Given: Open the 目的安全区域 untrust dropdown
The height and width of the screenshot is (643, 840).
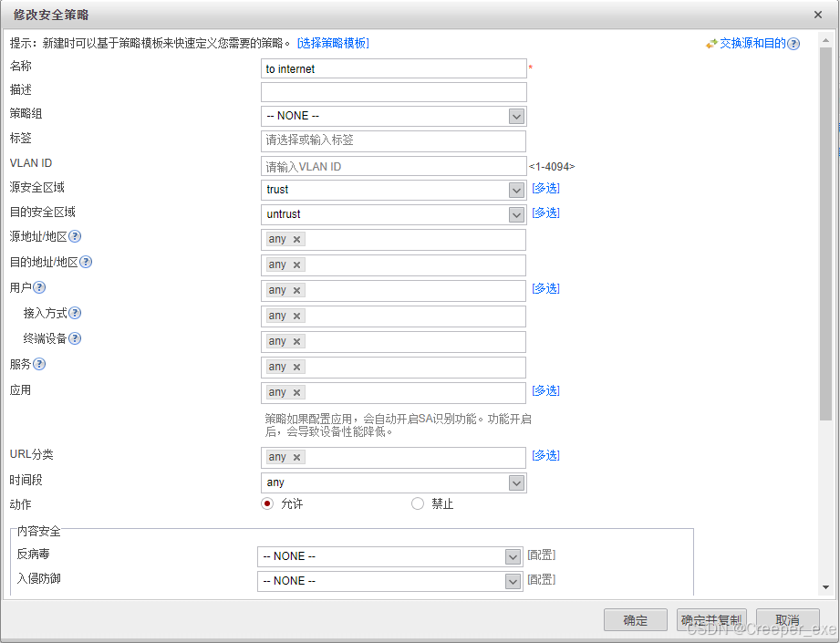Looking at the screenshot, I should tap(516, 215).
